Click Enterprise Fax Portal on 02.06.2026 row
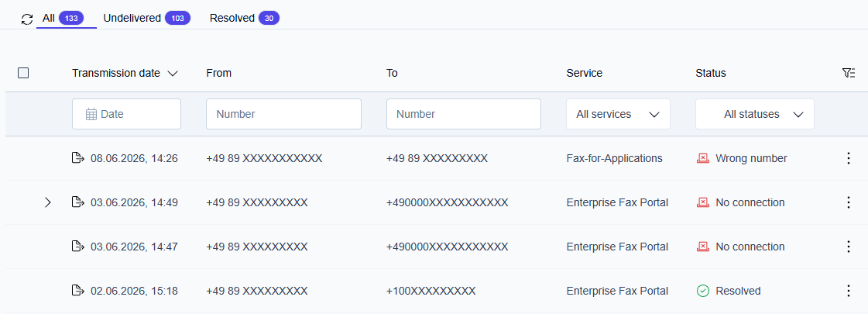This screenshot has height=314, width=868. click(x=617, y=291)
